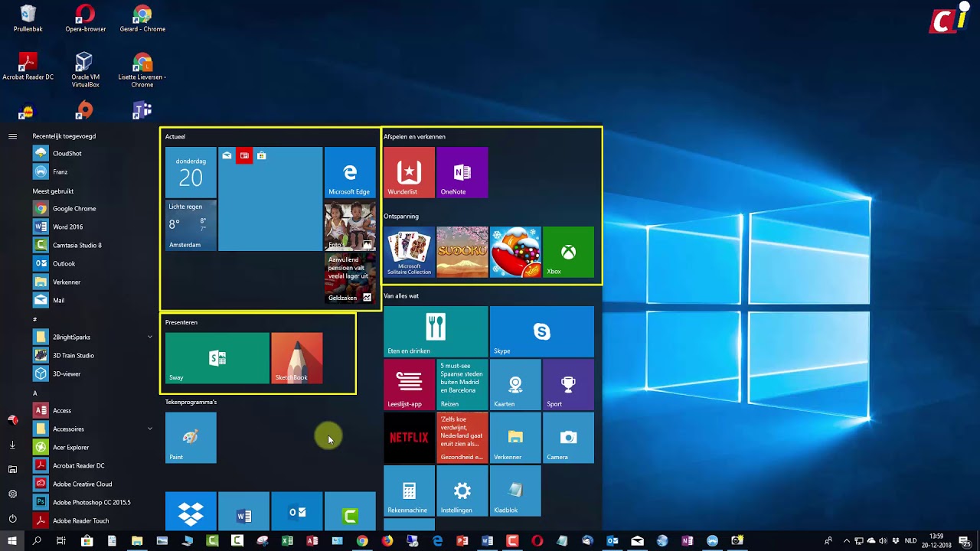Launch 3D Train Studio
This screenshot has height=551, width=980.
(x=93, y=355)
